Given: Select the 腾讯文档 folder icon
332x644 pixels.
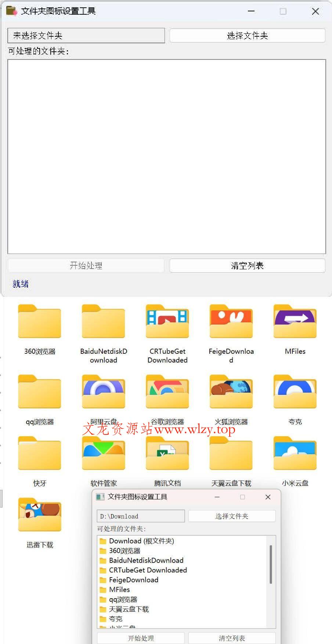Looking at the screenshot, I should click(167, 453).
